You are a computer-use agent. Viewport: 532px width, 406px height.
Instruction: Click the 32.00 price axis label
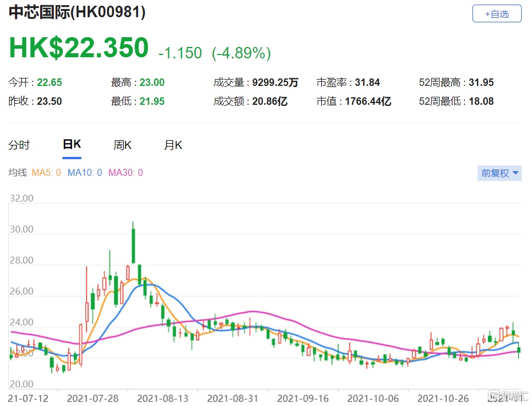coord(22,199)
